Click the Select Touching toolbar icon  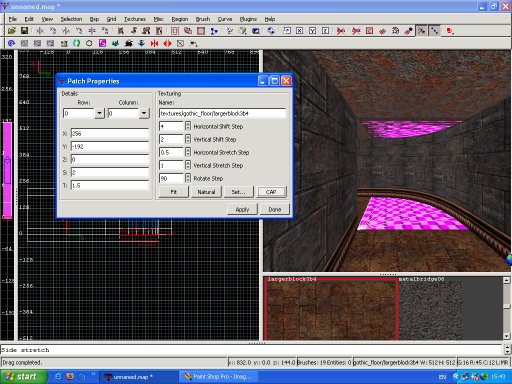click(134, 31)
